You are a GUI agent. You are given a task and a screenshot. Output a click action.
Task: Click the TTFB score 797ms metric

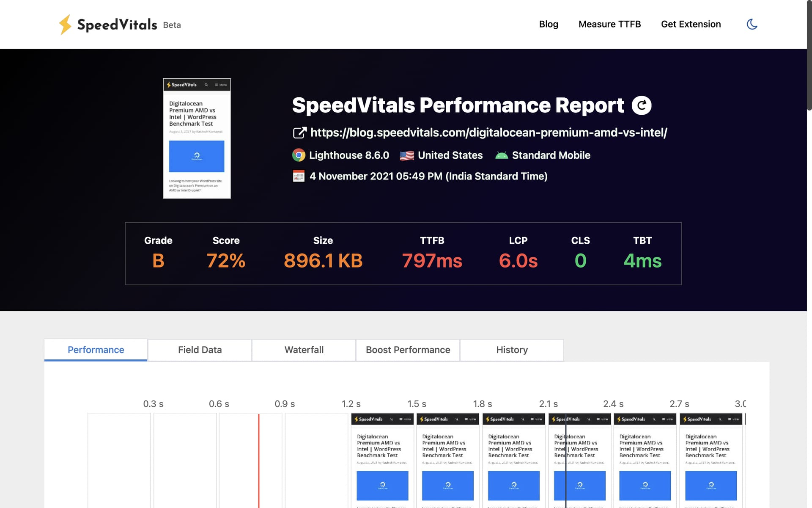pos(433,260)
